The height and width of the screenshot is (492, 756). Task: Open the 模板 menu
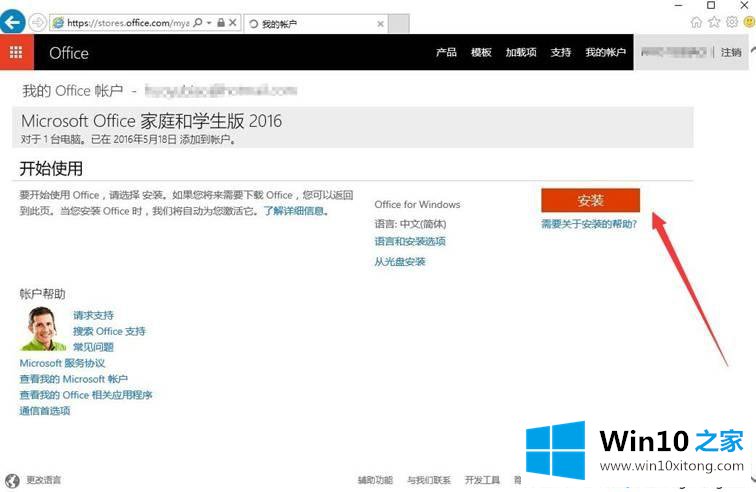tap(481, 52)
